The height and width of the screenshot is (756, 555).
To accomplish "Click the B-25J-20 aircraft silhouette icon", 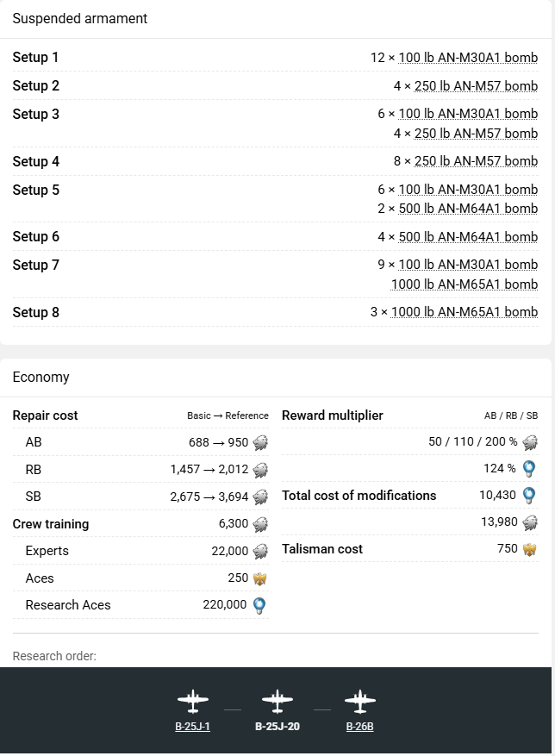I will point(277,701).
